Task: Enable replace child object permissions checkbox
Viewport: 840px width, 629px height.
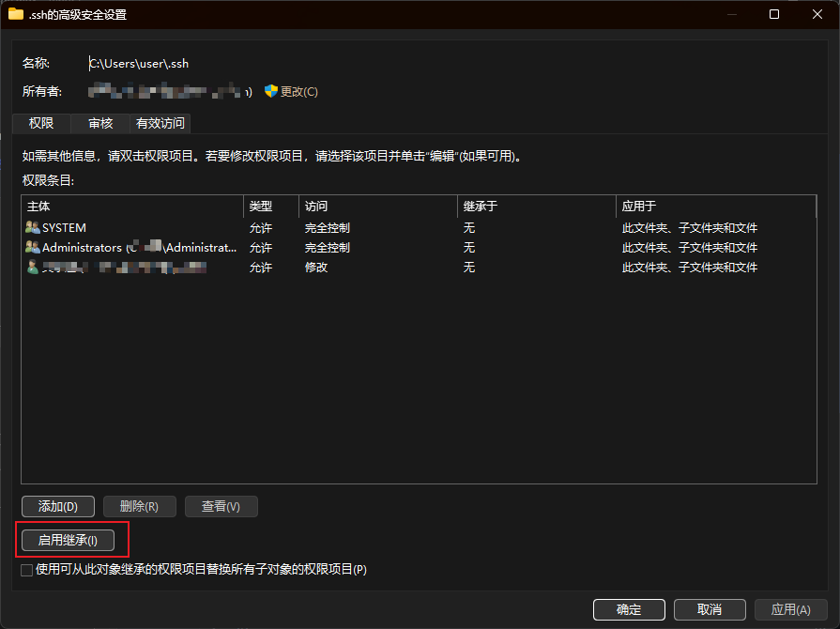Action: 26,570
